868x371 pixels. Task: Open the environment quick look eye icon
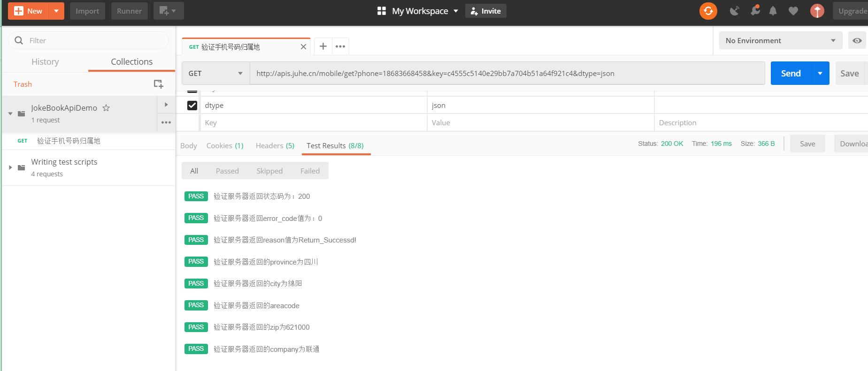[x=857, y=41]
